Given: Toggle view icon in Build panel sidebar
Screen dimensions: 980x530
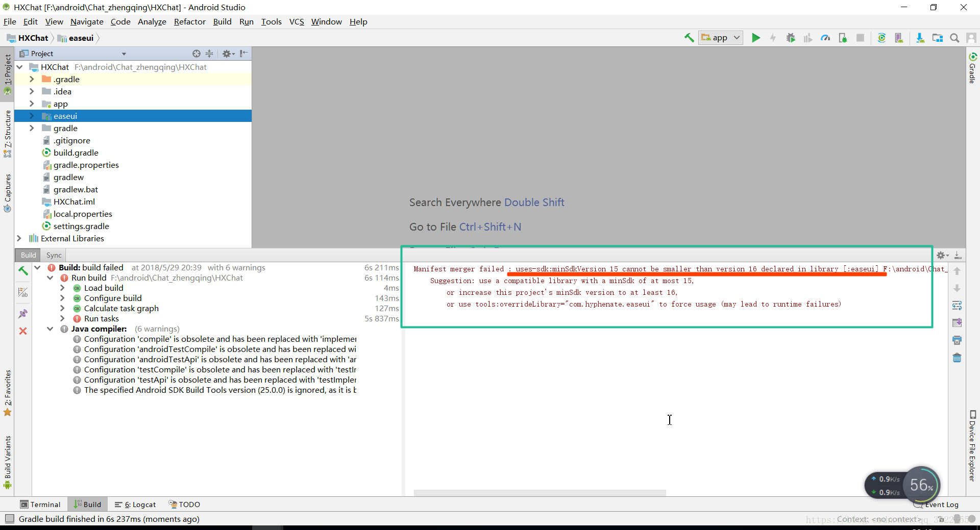Looking at the screenshot, I should [23, 292].
